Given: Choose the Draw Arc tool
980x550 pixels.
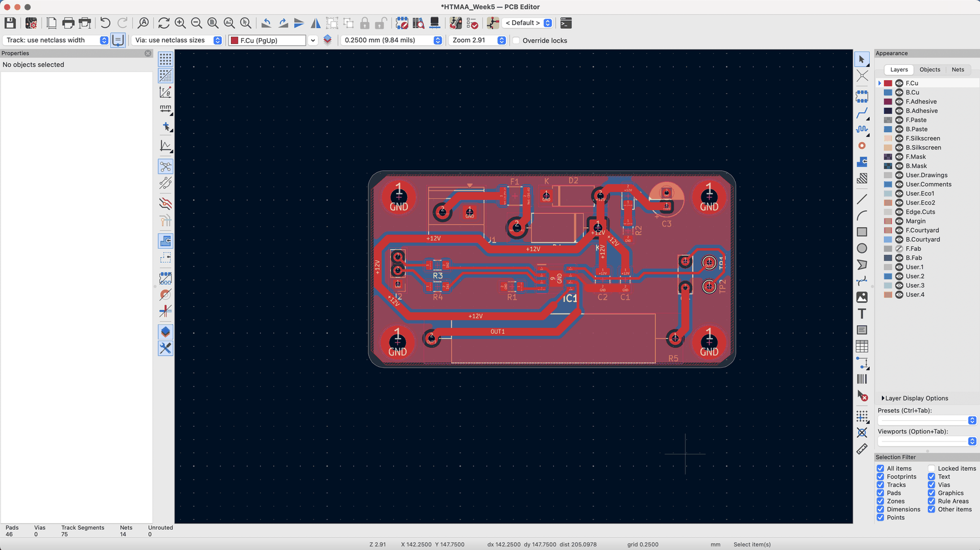Looking at the screenshot, I should point(862,216).
